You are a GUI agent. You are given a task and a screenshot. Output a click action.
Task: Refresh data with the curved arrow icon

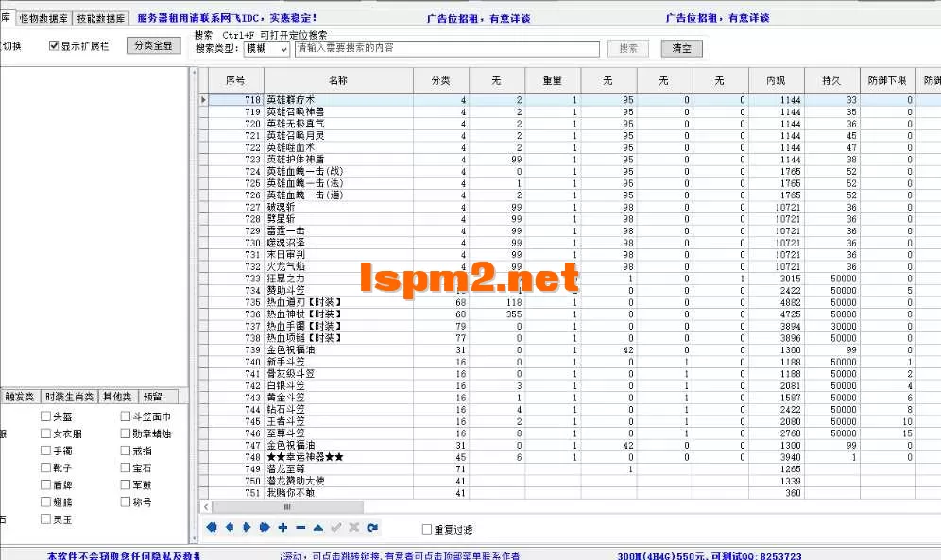pos(373,528)
